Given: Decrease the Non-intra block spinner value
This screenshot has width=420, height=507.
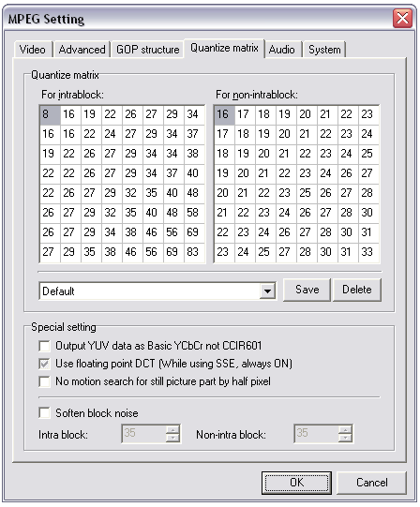Looking at the screenshot, I should [346, 438].
